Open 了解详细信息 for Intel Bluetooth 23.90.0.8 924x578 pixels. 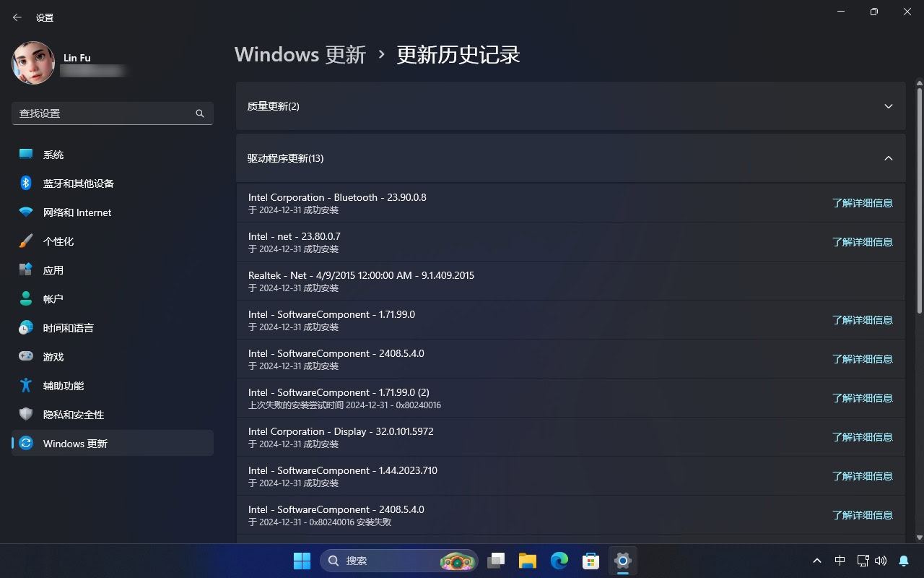863,203
